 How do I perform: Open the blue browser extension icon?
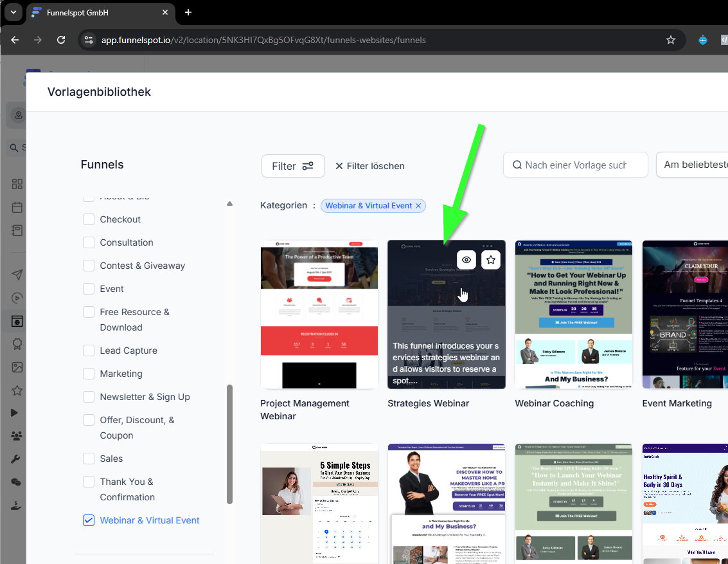tap(703, 40)
